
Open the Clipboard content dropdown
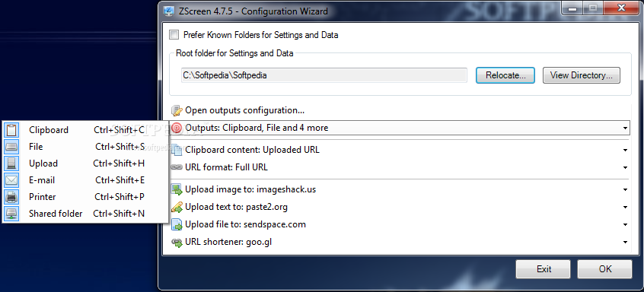click(x=625, y=150)
